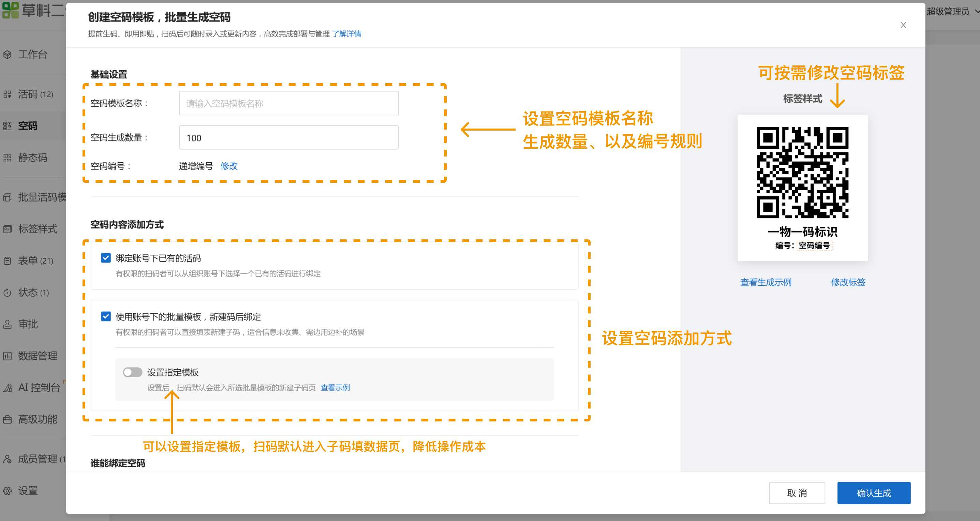The width and height of the screenshot is (980, 521).
Task: Enable the 设置指定模板 toggle switch
Action: point(132,372)
